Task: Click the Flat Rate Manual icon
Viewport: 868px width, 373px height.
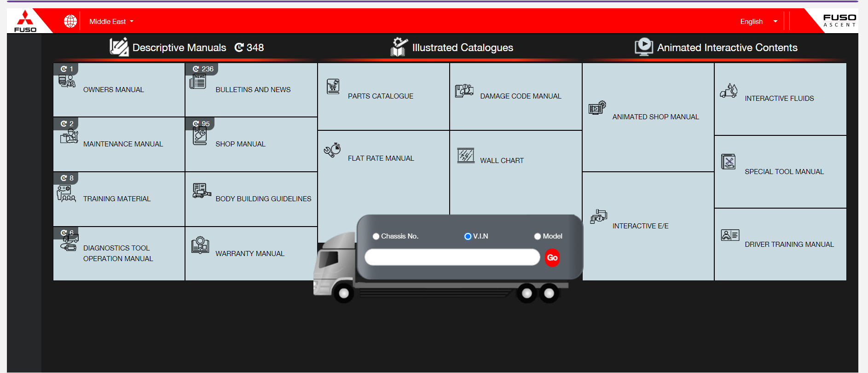Action: coord(332,150)
